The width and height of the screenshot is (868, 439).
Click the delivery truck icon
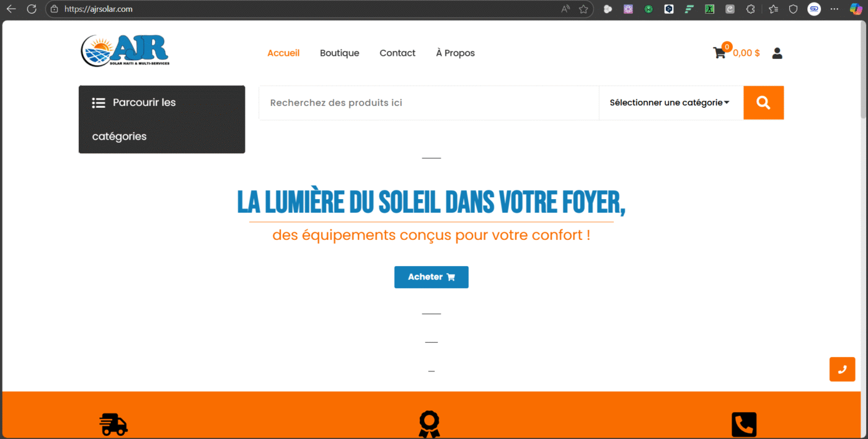pos(113,425)
